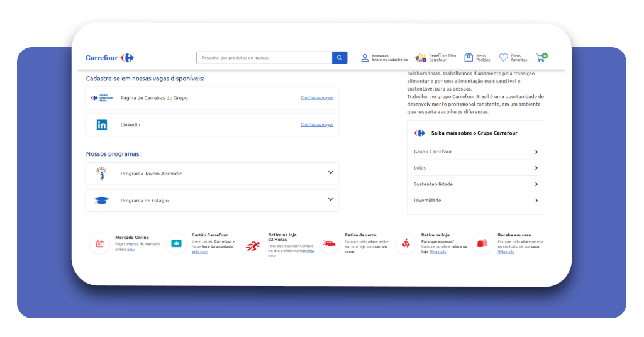Click 'Cartão Carrefour' heading
Image resolution: width=644 pixels, height=337 pixels.
[x=209, y=235]
